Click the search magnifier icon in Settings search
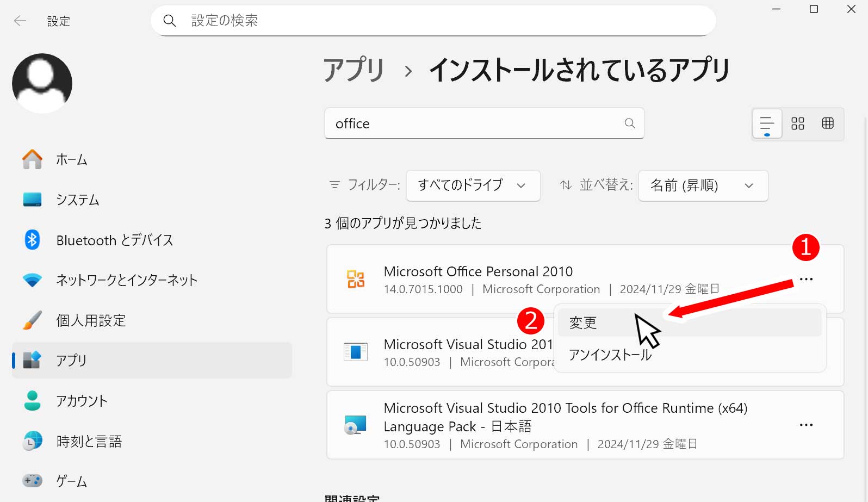This screenshot has height=502, width=868. point(170,21)
